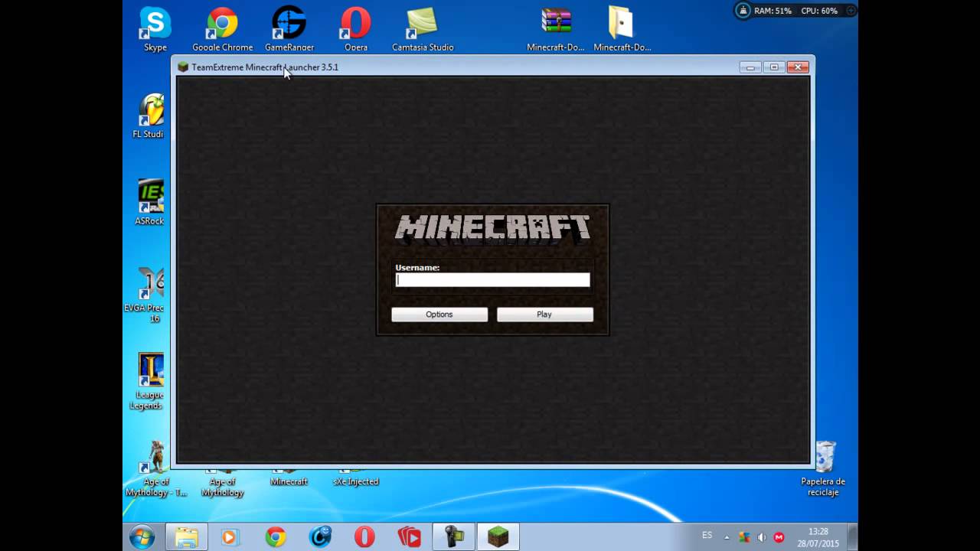Screen dimensions: 980x551
Task: Select the Skype desktop shortcut
Action: click(155, 30)
